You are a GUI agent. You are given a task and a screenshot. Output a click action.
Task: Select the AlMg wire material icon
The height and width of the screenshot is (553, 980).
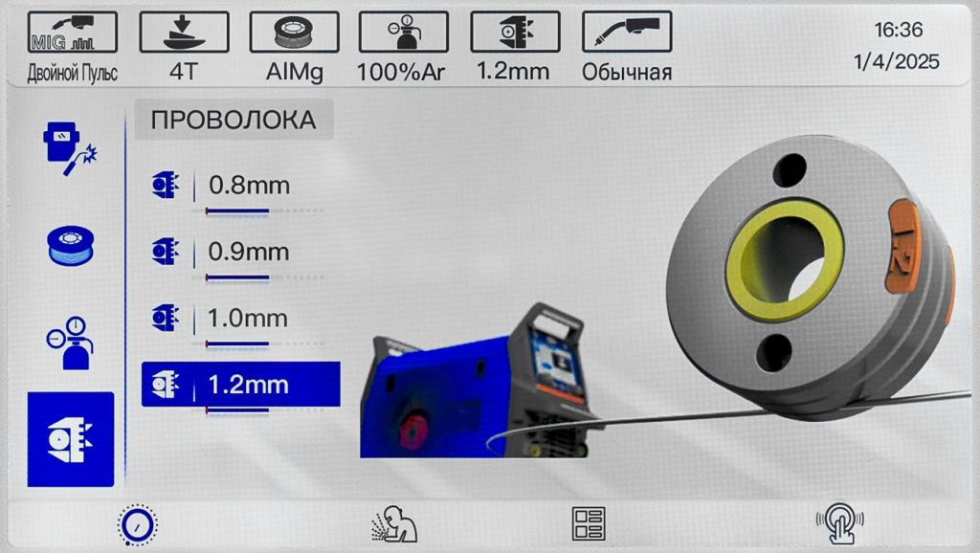pos(295,32)
